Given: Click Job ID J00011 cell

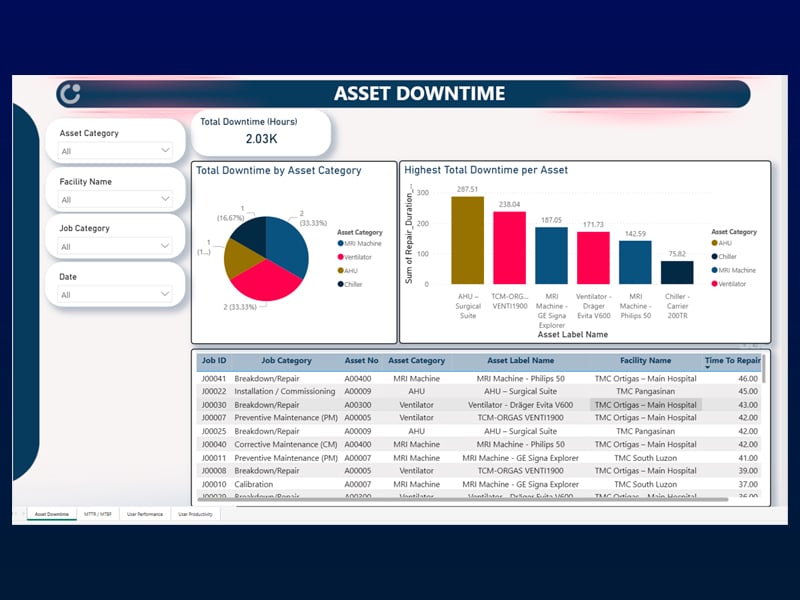Looking at the screenshot, I should click(x=214, y=458).
